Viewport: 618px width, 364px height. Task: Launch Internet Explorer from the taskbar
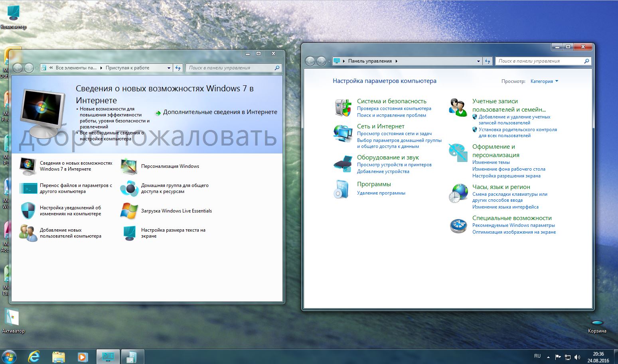click(x=34, y=356)
